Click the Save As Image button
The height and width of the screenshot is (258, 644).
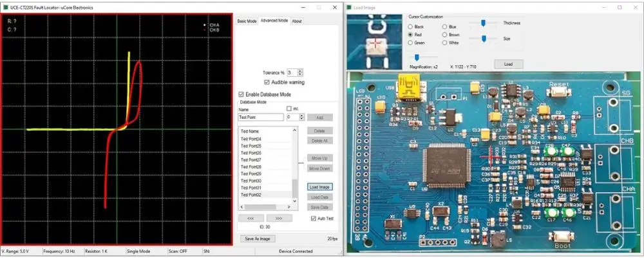click(x=257, y=239)
